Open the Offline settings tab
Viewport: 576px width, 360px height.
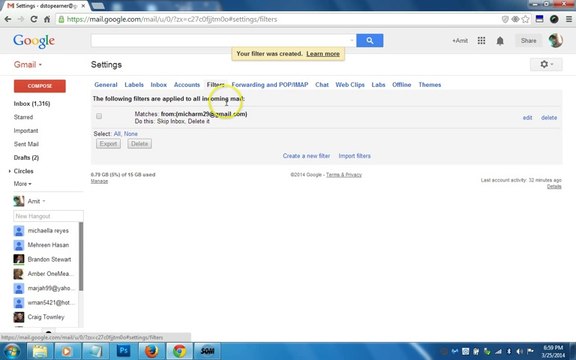pyautogui.click(x=402, y=85)
